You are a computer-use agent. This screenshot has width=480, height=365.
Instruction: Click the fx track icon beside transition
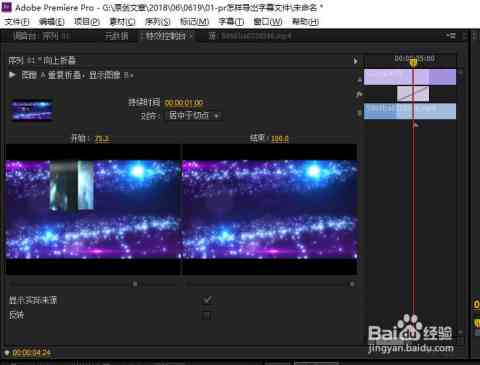[x=359, y=95]
